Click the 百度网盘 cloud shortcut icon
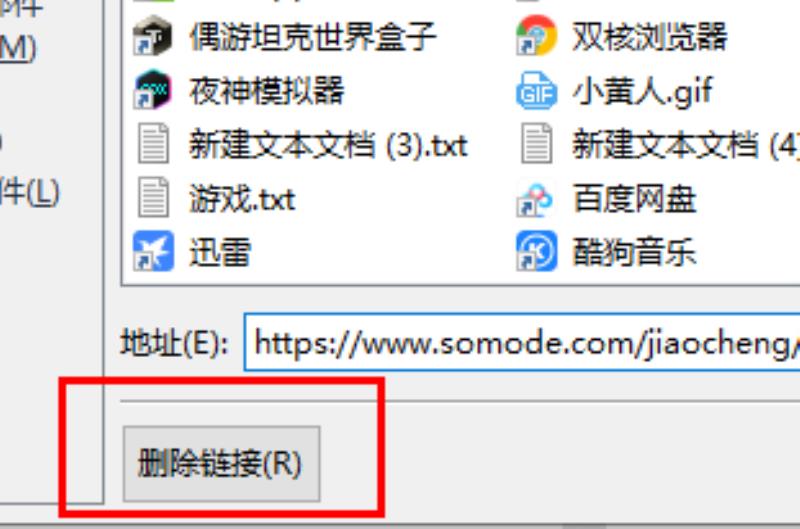800x529 pixels. (535, 199)
